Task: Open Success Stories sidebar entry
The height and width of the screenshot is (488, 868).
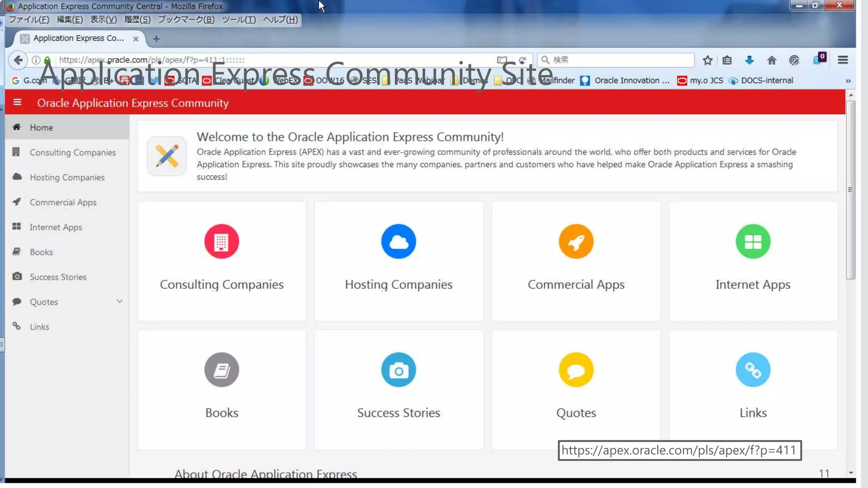Action: (x=67, y=277)
